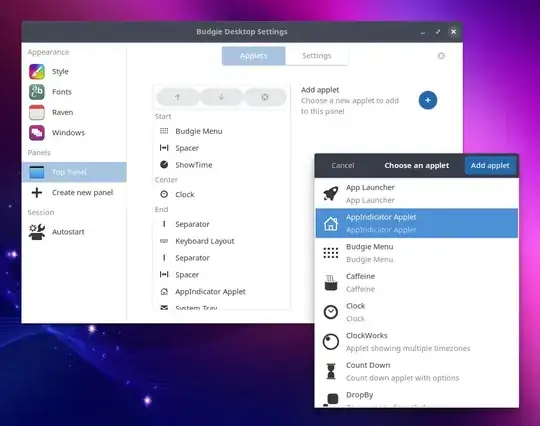Click the Create new panel plus icon
Image resolution: width=540 pixels, height=426 pixels.
point(37,193)
